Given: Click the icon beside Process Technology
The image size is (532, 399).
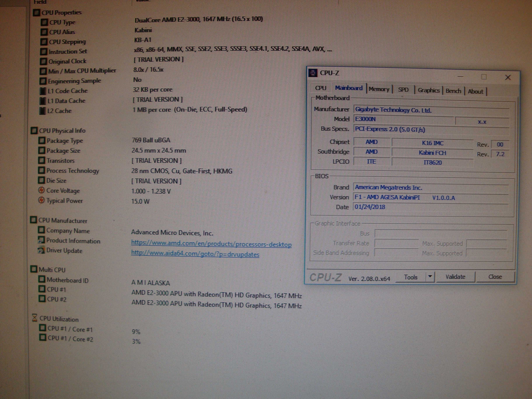Looking at the screenshot, I should [41, 170].
